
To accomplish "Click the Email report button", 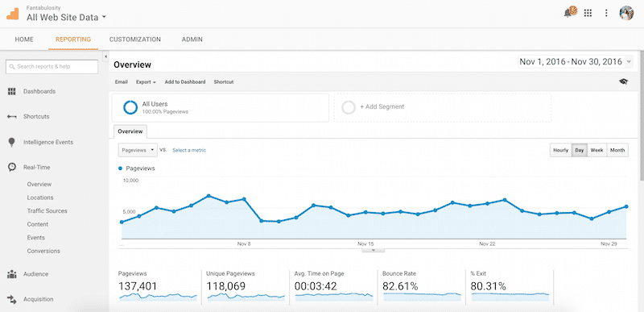I will (x=122, y=81).
